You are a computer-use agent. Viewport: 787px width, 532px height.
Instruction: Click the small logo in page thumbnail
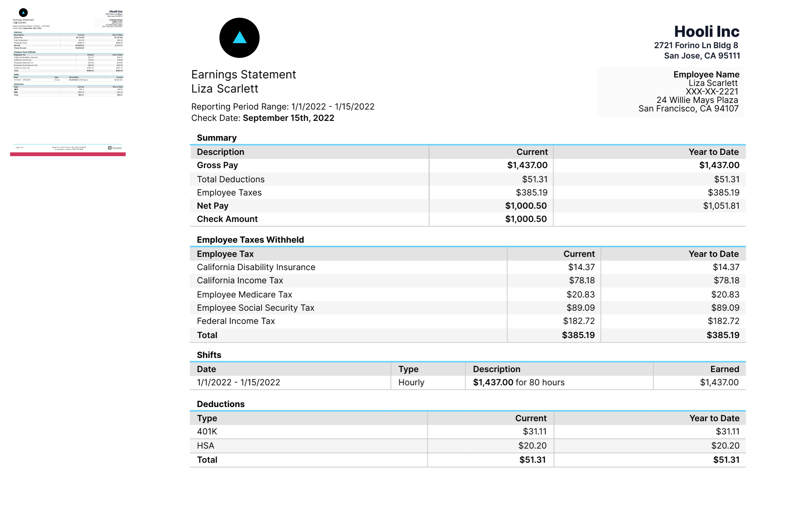23,13
